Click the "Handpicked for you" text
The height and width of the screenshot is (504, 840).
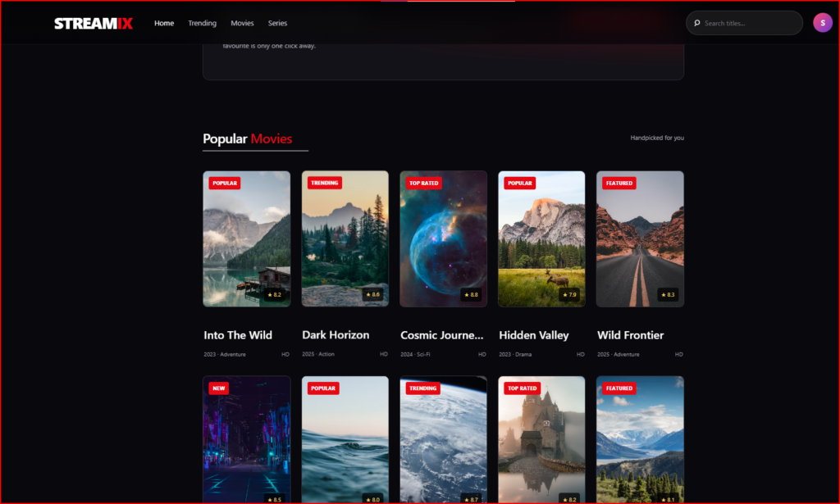pyautogui.click(x=657, y=138)
